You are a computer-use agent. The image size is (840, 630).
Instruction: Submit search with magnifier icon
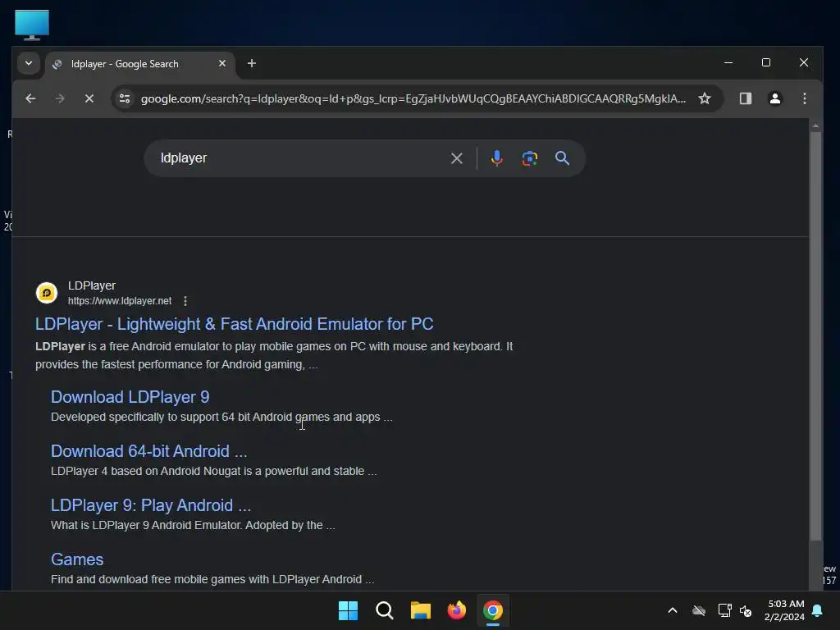click(562, 158)
